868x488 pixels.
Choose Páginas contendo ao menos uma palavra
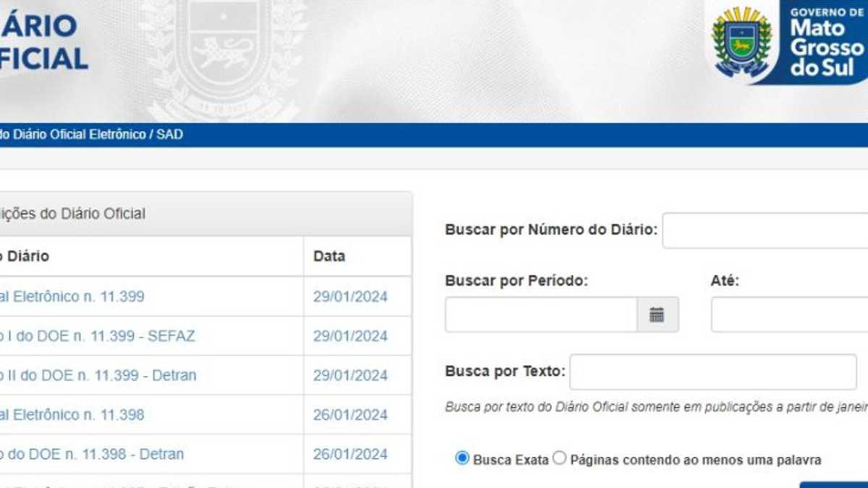[x=560, y=458]
